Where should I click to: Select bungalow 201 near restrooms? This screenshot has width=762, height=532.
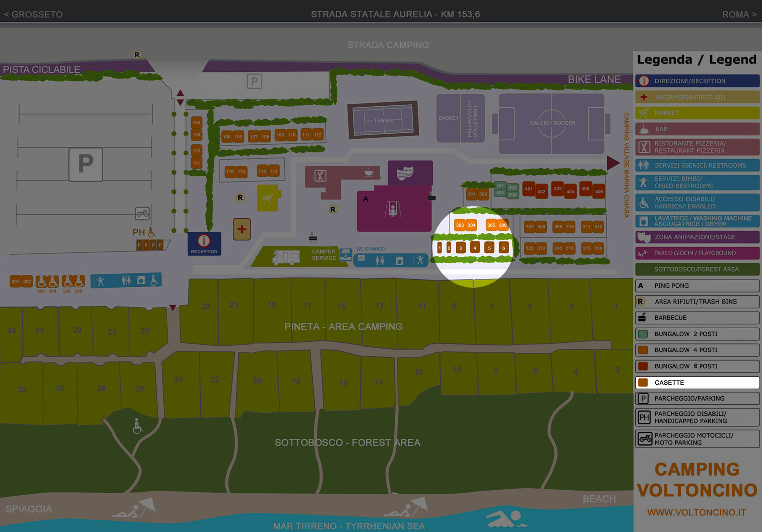[16, 281]
